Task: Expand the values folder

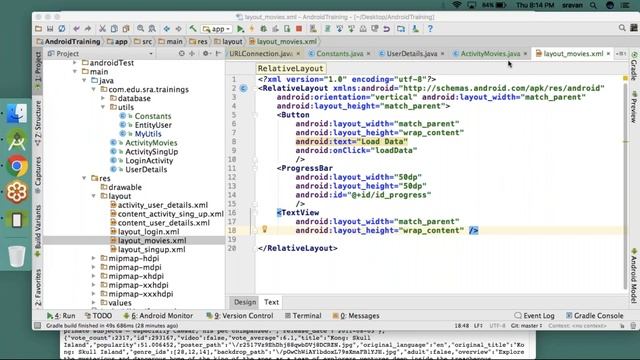Action: click(93, 303)
